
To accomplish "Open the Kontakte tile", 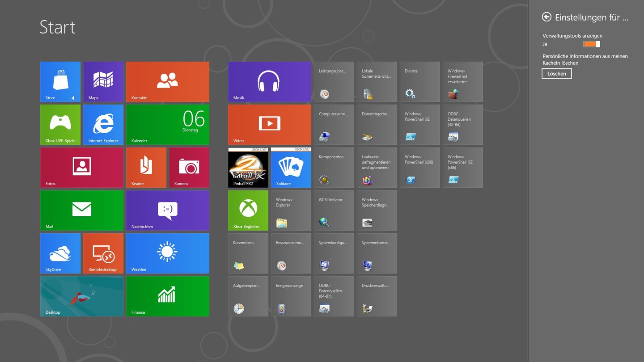I will (168, 82).
